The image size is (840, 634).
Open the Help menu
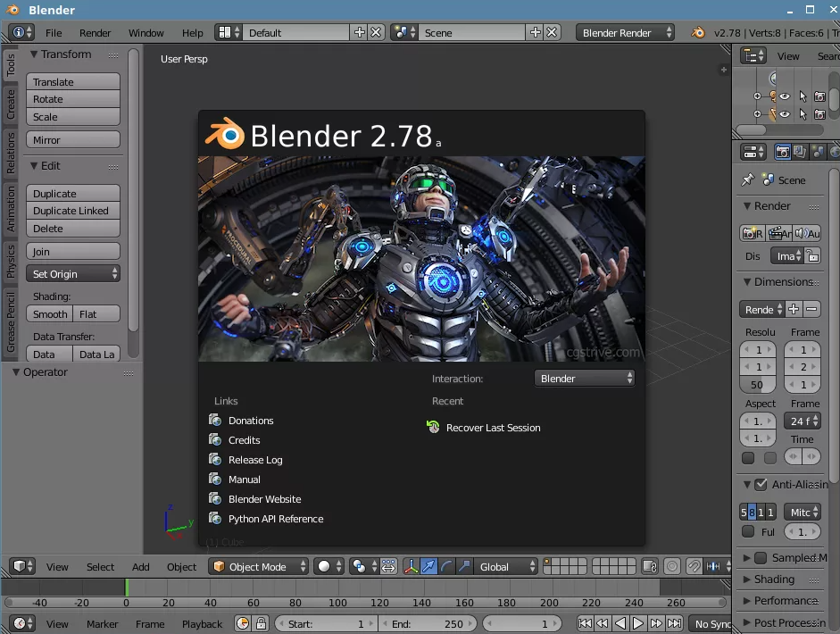click(192, 33)
